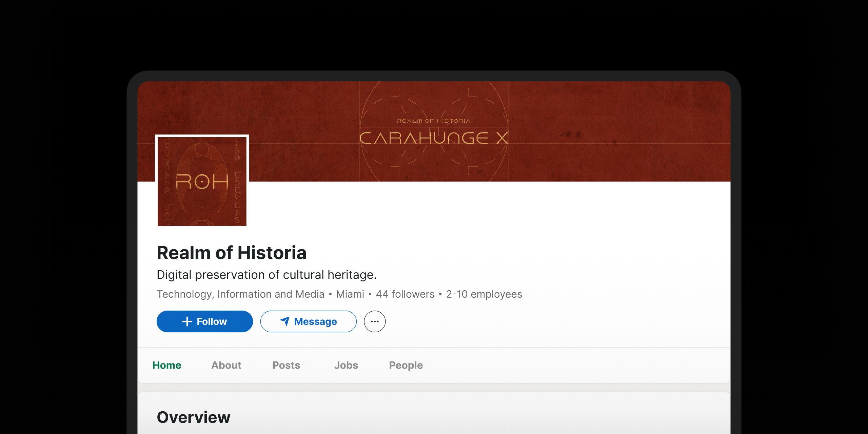Click the send arrow icon in Message button
The width and height of the screenshot is (868, 434).
[285, 321]
